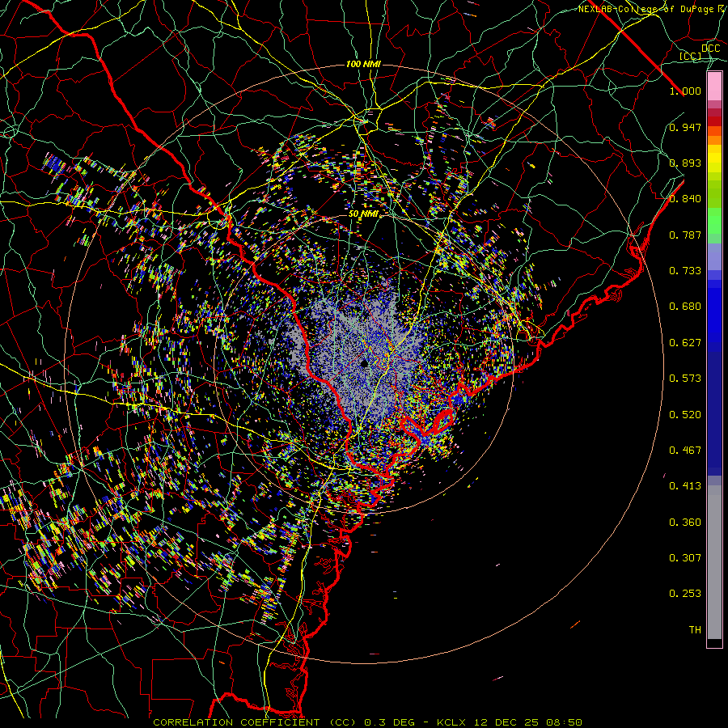This screenshot has width=728, height=728.
Task: Select the 0.520 value on color scale
Action: click(x=685, y=415)
